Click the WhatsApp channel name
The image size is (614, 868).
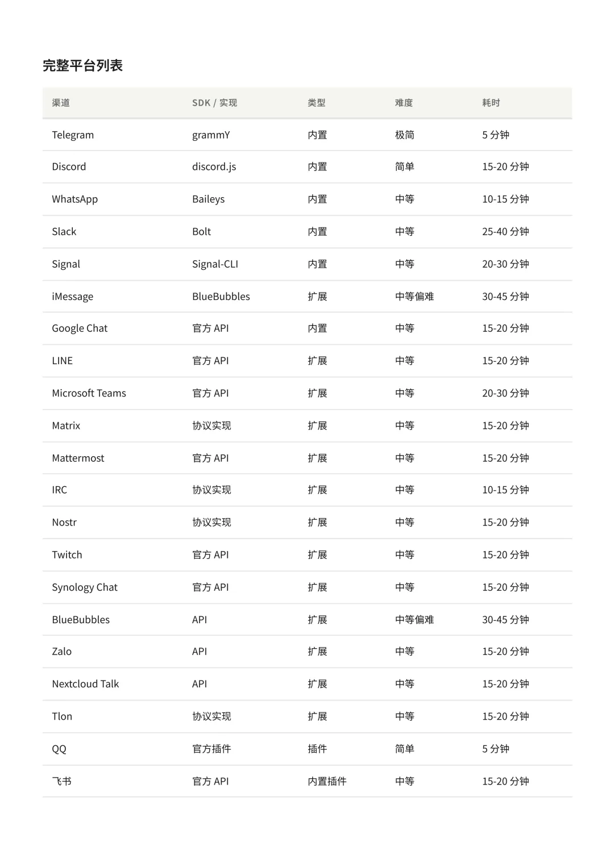click(74, 199)
